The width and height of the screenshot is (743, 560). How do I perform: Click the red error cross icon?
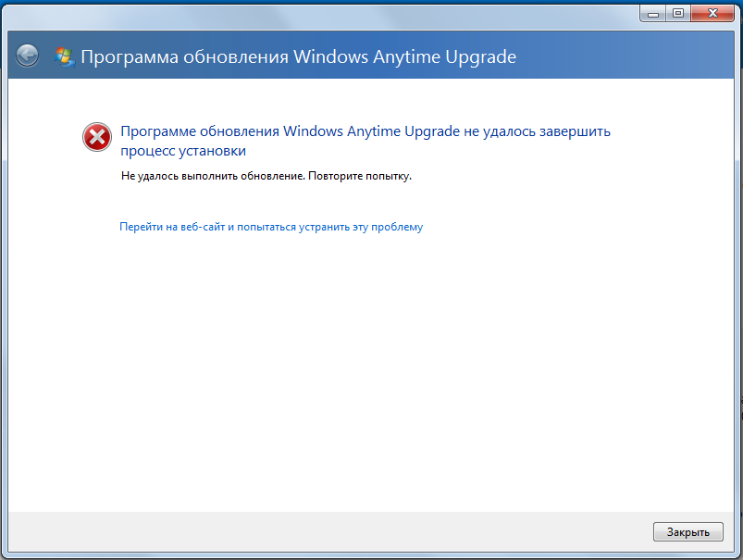point(97,137)
